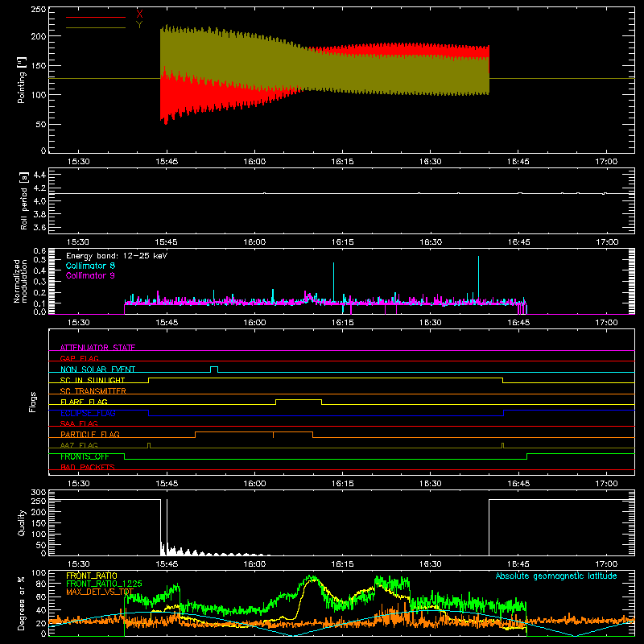Click the magenta 'Collimator 9' legend label
Viewport: 644px width, 644px height.
[90, 275]
